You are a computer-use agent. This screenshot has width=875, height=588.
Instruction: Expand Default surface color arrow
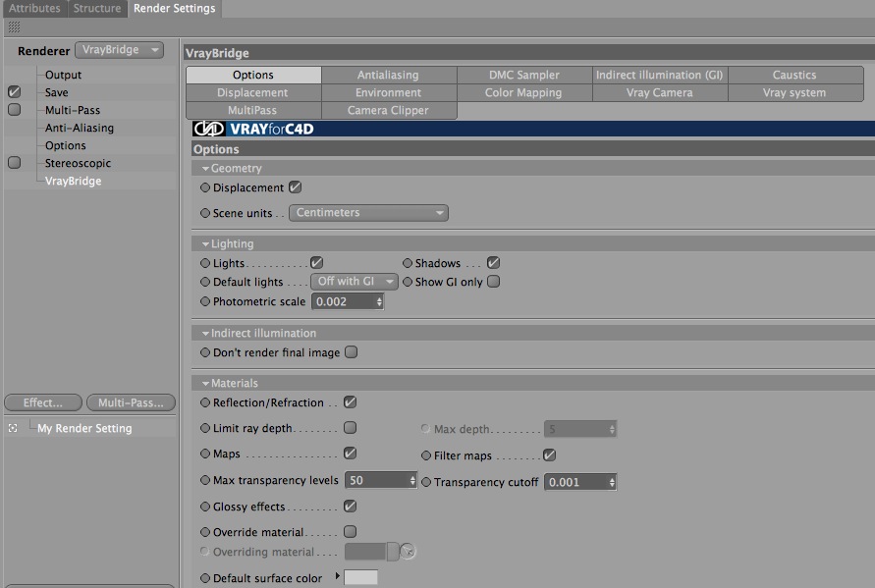[x=337, y=575]
